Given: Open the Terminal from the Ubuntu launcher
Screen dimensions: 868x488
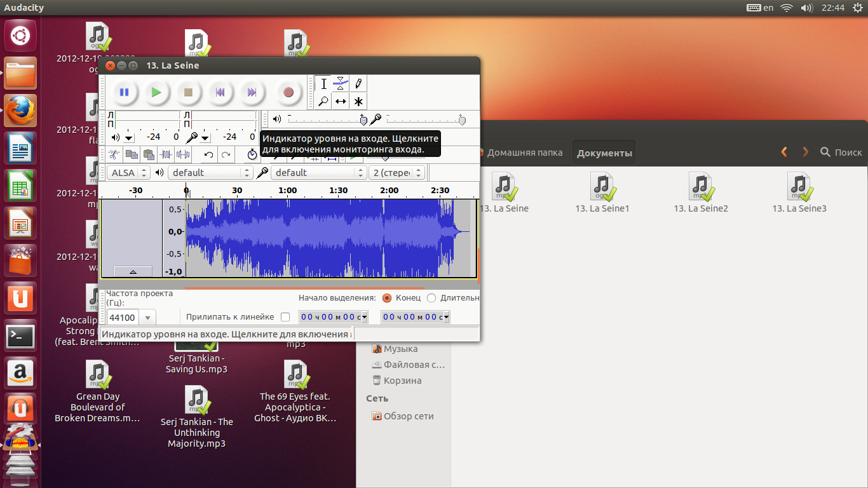Looking at the screenshot, I should pos(20,336).
